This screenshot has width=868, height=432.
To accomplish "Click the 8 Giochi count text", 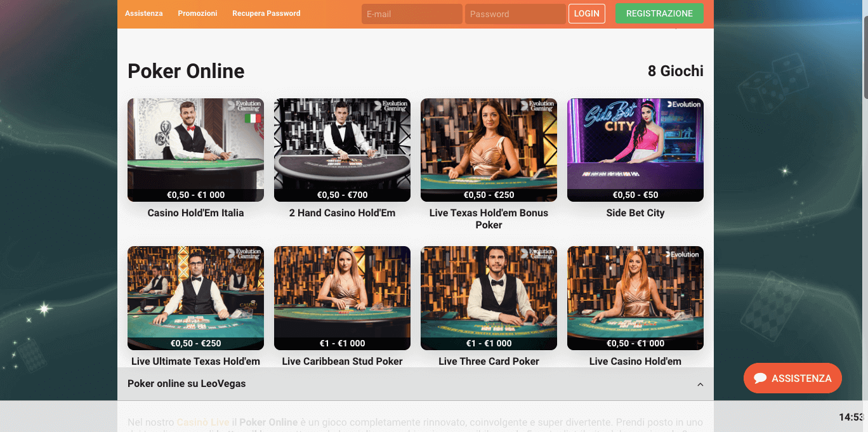I will (x=675, y=71).
